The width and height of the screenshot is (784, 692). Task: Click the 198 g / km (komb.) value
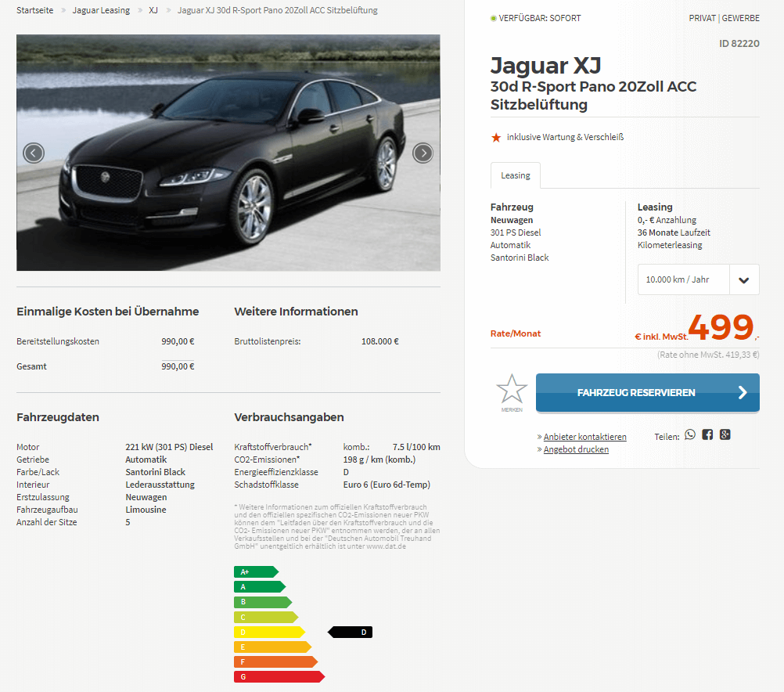click(379, 460)
